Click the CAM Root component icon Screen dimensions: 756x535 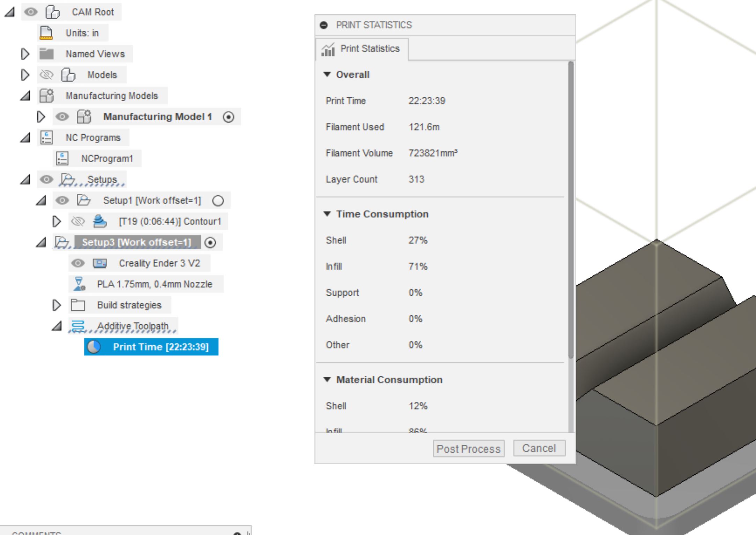[52, 12]
